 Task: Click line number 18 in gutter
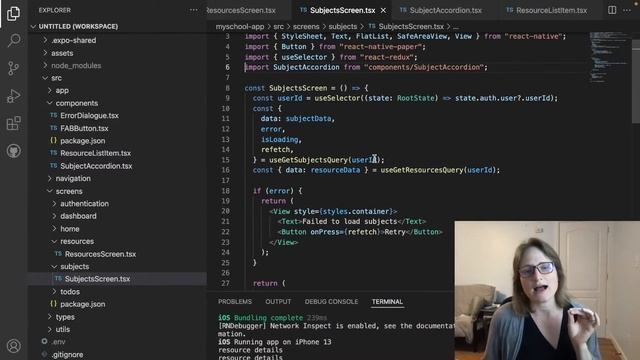pyautogui.click(x=226, y=191)
